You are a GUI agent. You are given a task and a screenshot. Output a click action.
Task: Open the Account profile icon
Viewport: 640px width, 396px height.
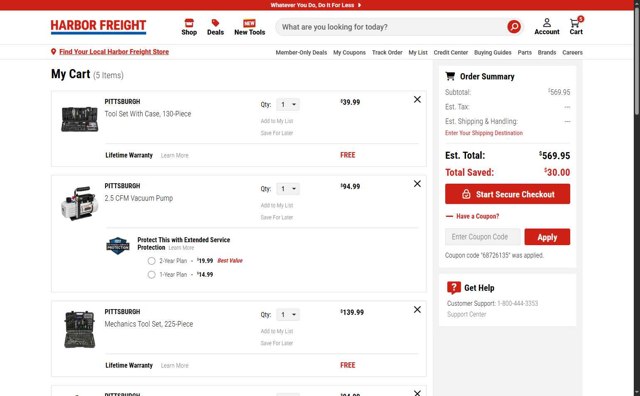547,22
